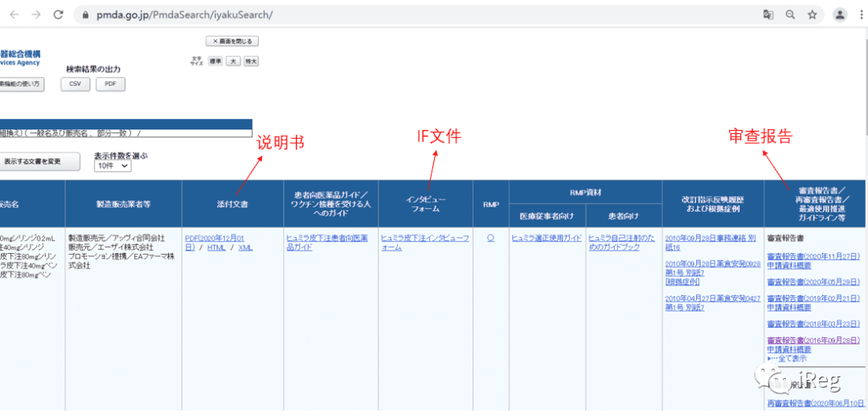Open 申請資料概要 under the 2020年11月27日 report
868x420 pixels.
(789, 266)
